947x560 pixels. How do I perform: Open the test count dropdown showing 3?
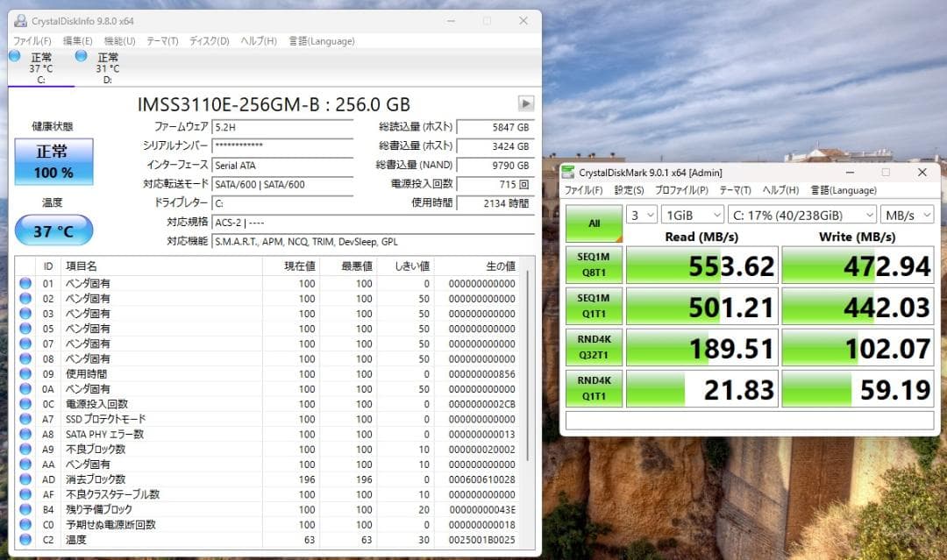point(641,214)
